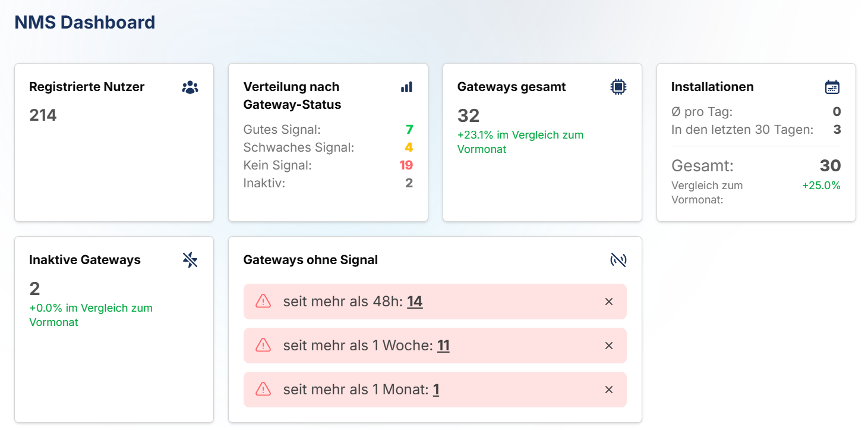Viewport: 868px width, 430px height.
Task: Click the bar chart icon for gateway status
Action: [x=406, y=87]
